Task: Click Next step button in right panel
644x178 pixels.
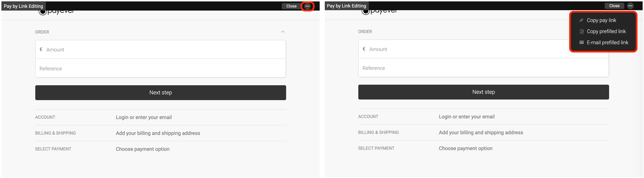Action: [483, 92]
